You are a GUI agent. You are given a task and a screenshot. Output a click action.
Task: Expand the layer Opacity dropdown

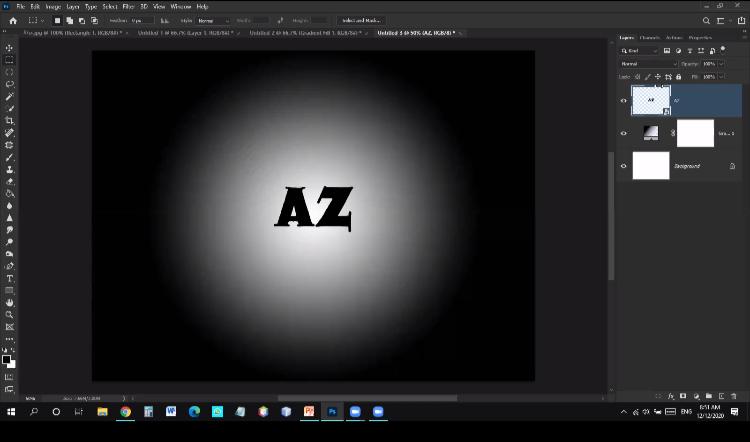722,64
